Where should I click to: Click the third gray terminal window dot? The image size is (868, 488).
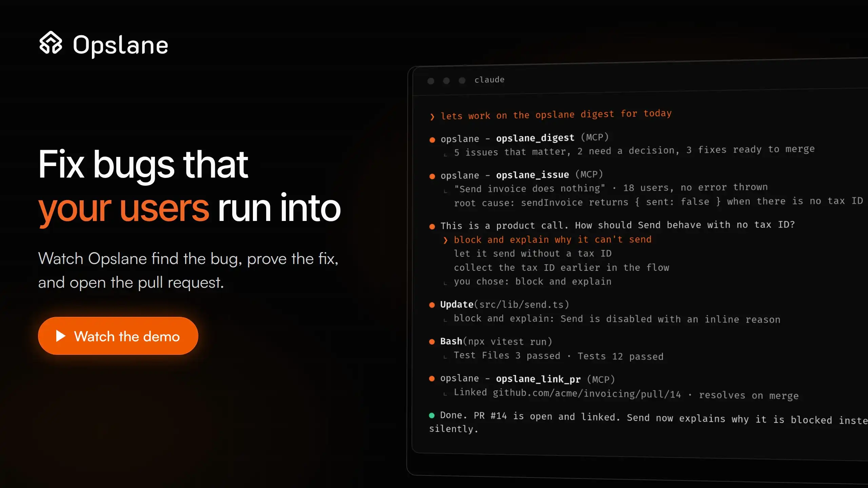tap(462, 80)
